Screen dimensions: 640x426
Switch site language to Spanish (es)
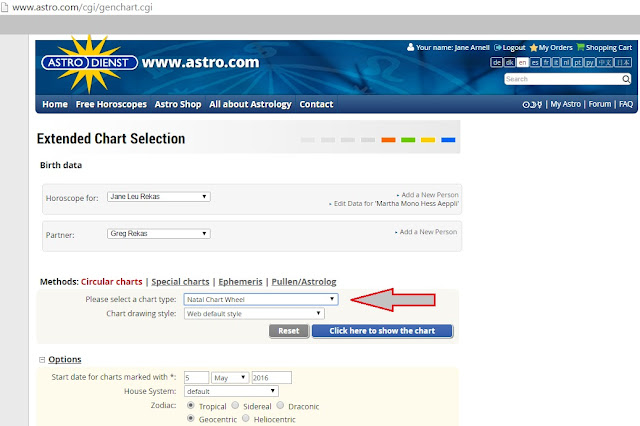[535, 62]
